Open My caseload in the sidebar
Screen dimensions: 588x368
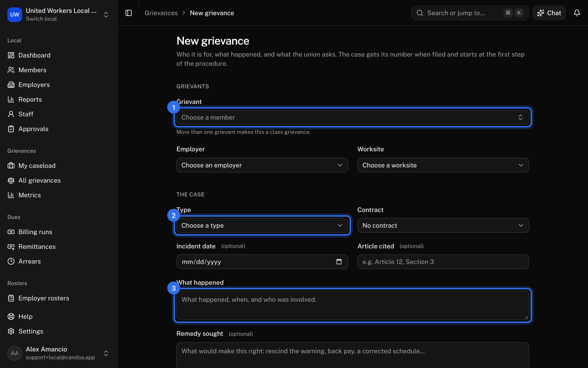tap(37, 166)
